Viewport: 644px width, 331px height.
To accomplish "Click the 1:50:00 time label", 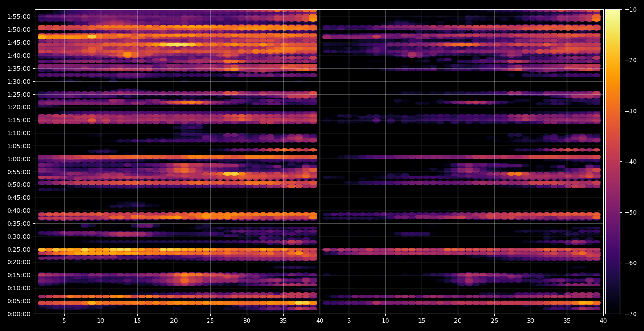I will click(18, 30).
